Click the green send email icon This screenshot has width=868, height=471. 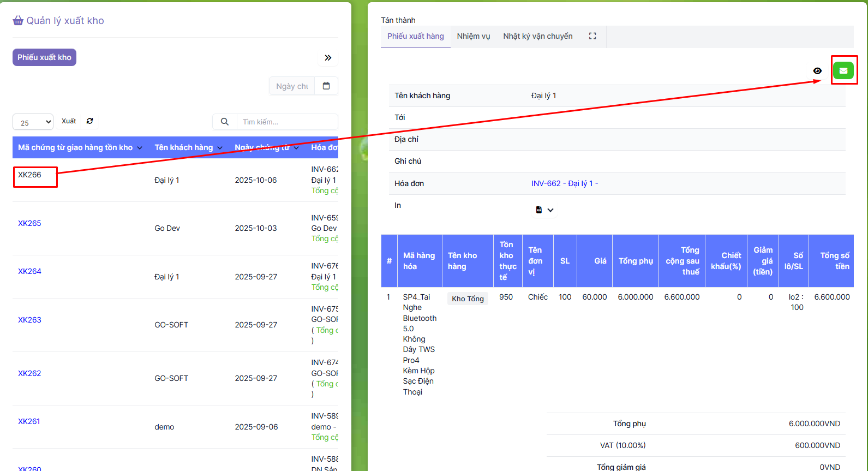coord(843,70)
